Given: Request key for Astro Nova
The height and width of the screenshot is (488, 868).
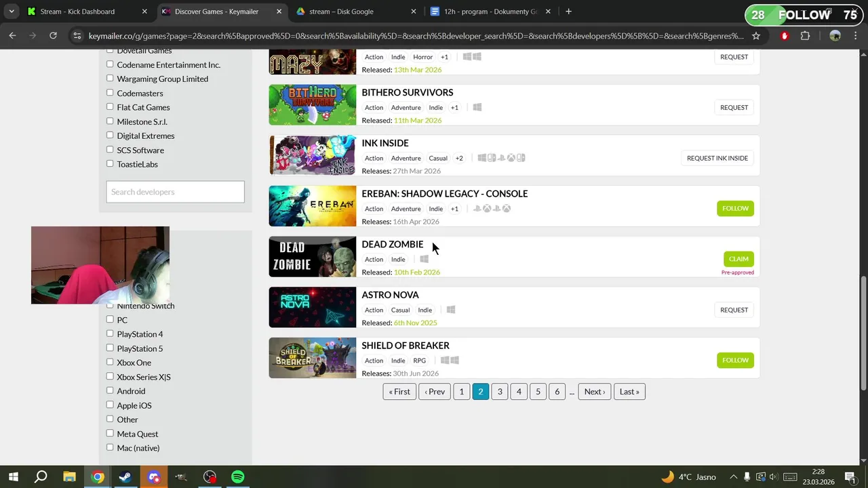Looking at the screenshot, I should point(734,310).
